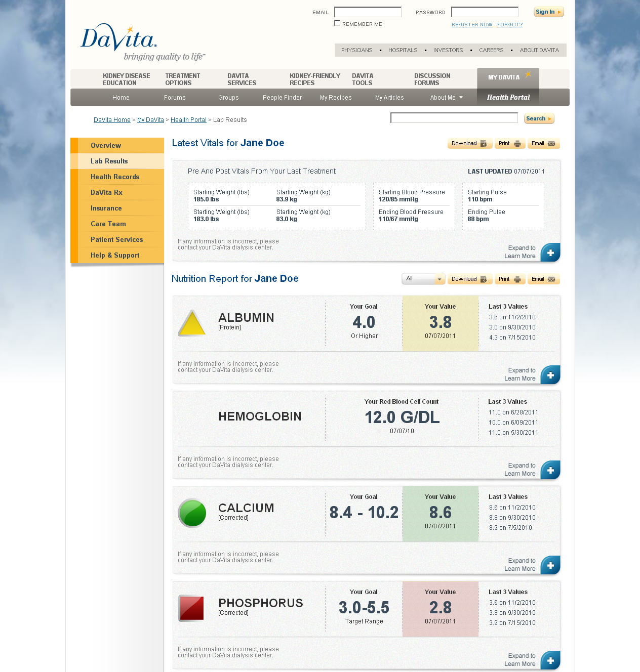Follow the My DaVita breadcrumb link
This screenshot has width=640, height=672.
pyautogui.click(x=150, y=120)
